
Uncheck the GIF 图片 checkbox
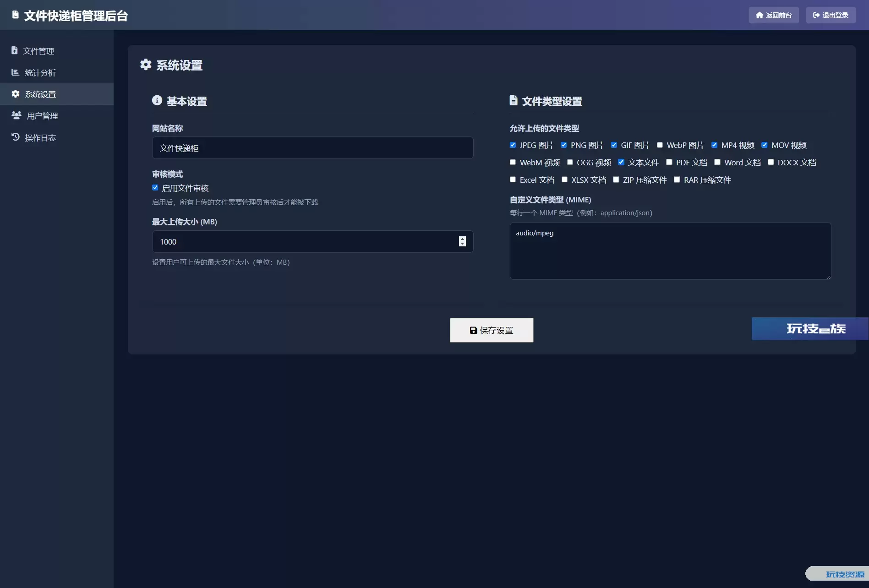614,145
